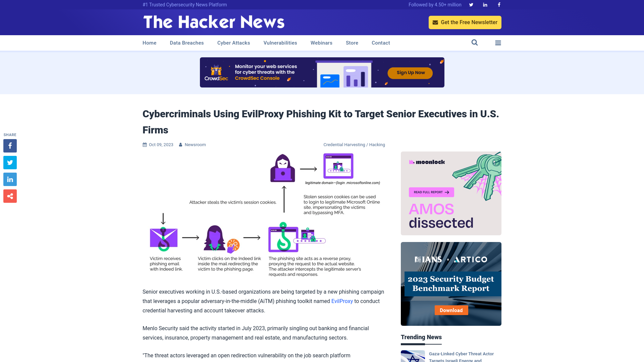
Task: Click the Twitter share icon
Action: tap(10, 162)
